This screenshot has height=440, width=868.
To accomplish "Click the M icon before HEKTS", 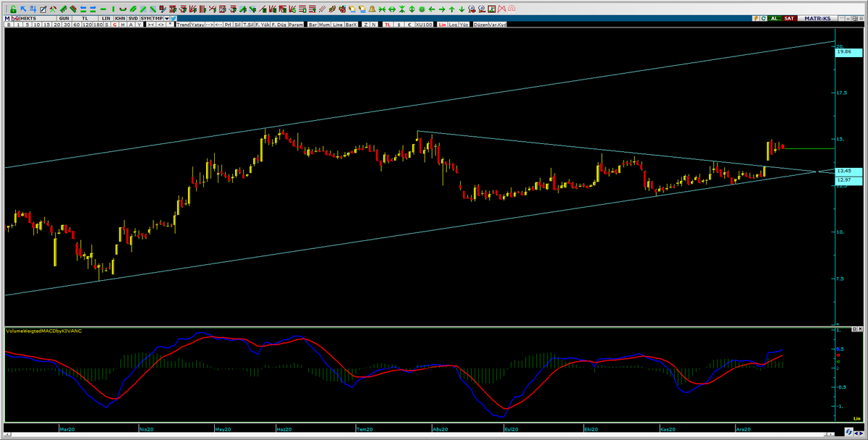I will coord(7,18).
